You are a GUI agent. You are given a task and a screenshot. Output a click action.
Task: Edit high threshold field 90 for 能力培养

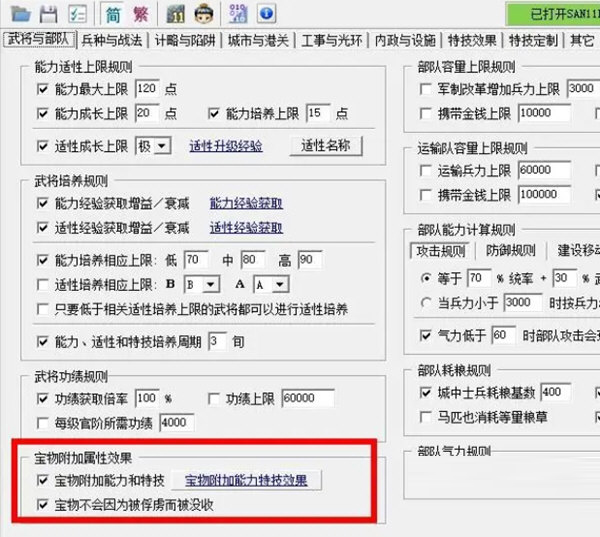[310, 260]
